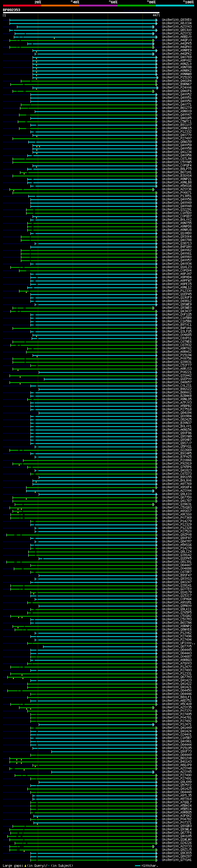Choose the UniRef100_C8XPS1 hit
Viewport: 197px width, 868px height.
click(x=176, y=338)
